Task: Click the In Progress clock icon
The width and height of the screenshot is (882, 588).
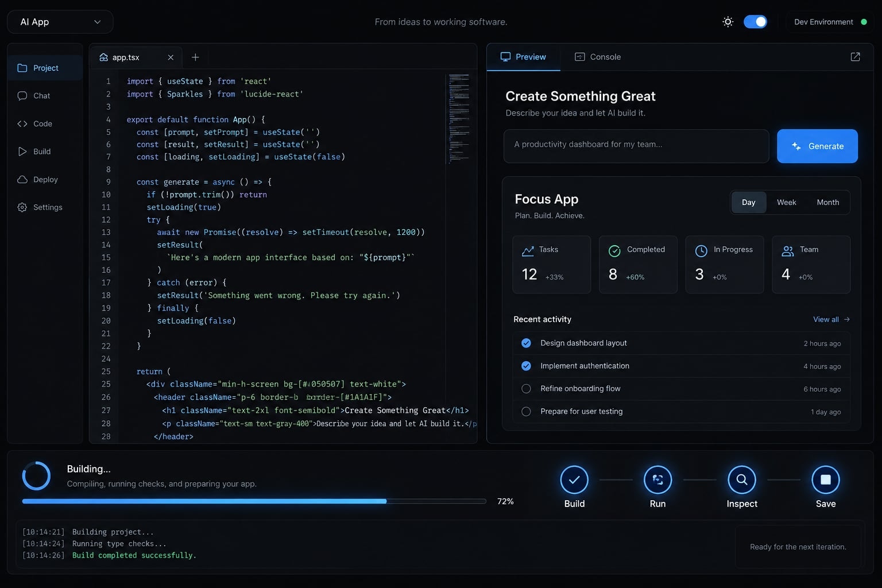Action: point(701,251)
